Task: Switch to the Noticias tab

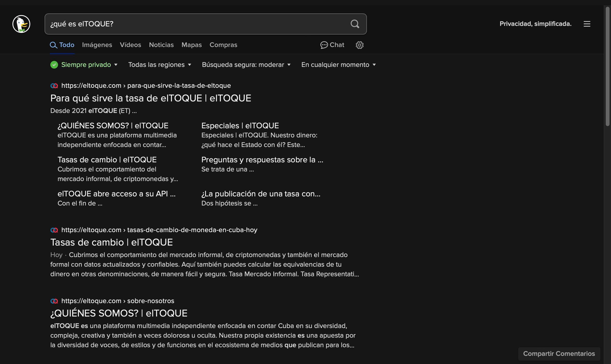Action: tap(161, 45)
